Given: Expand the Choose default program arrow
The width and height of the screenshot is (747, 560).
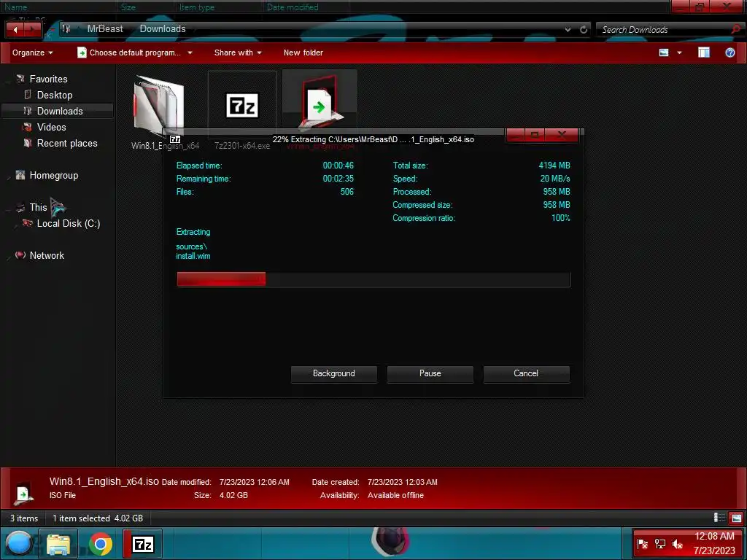Looking at the screenshot, I should [x=190, y=52].
